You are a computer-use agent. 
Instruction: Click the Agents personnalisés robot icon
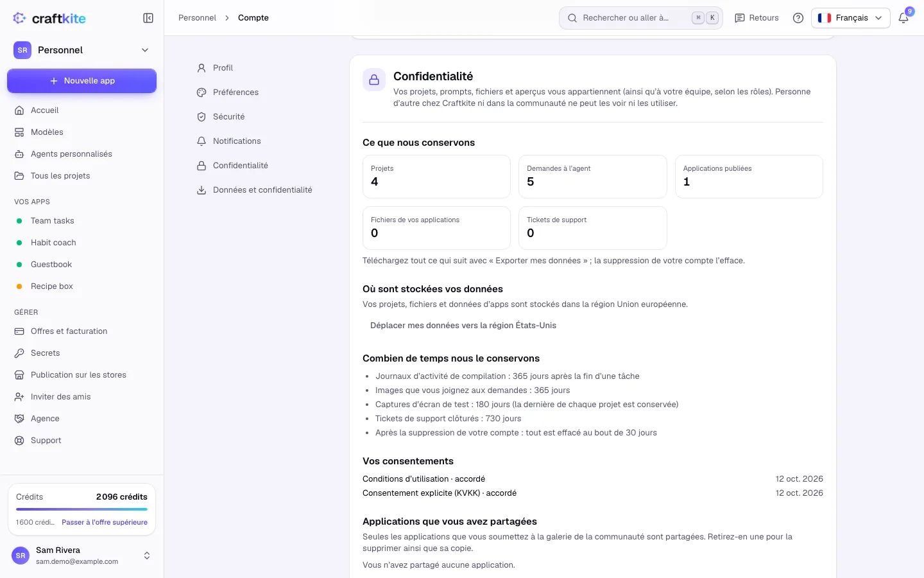coord(19,154)
